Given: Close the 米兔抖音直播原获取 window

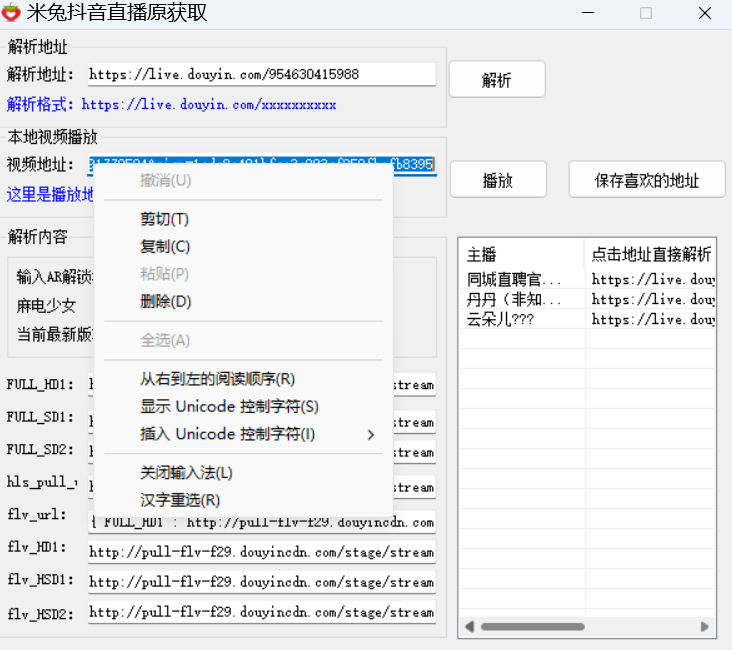Looking at the screenshot, I should coord(705,13).
